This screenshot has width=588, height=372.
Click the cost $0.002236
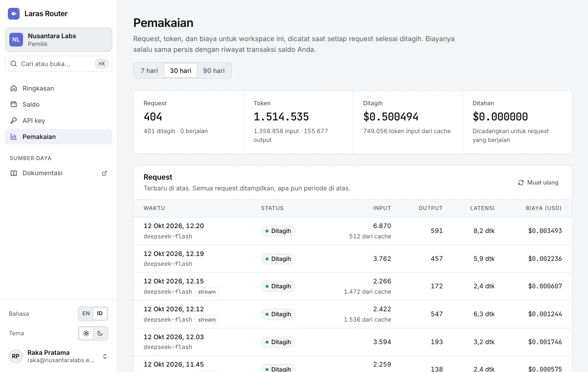pyautogui.click(x=545, y=259)
